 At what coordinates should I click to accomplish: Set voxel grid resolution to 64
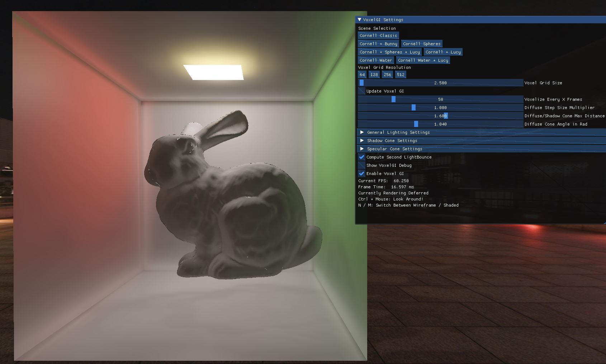click(x=362, y=75)
